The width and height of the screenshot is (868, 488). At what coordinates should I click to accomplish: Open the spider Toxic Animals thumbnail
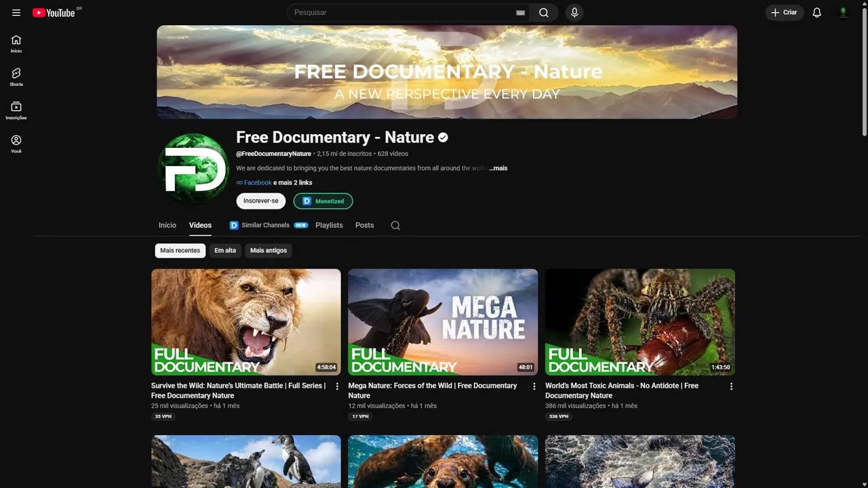tap(640, 322)
